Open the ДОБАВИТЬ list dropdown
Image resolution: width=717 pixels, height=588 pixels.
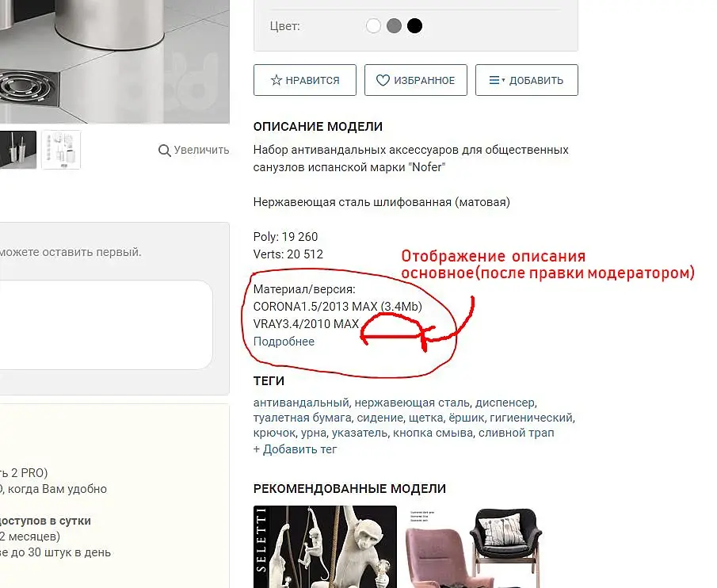527,80
